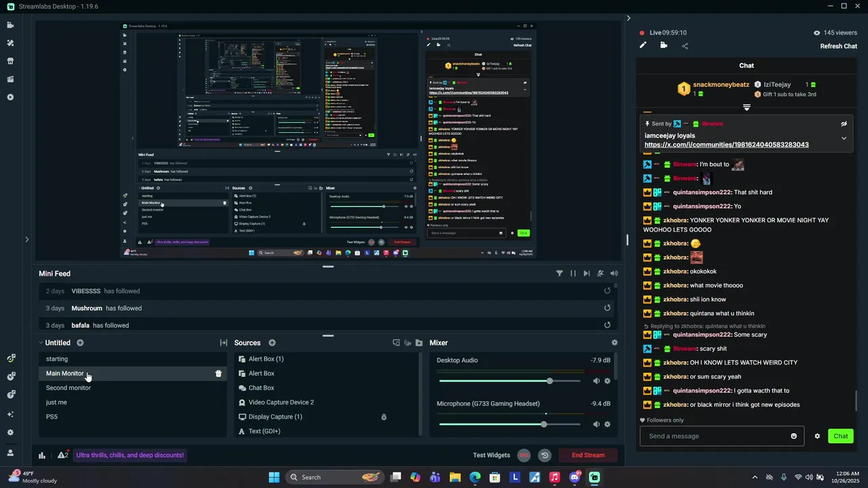
Task: Click Test Widgets
Action: coord(492,455)
